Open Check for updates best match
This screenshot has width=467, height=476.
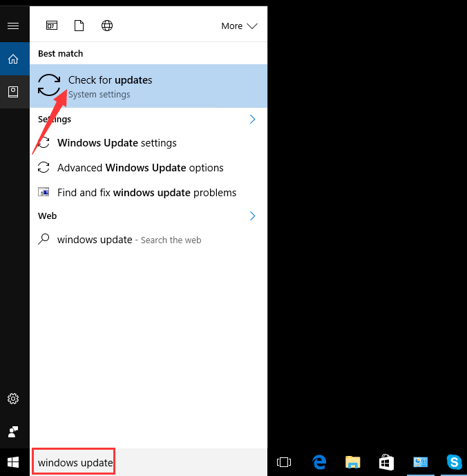[149, 86]
